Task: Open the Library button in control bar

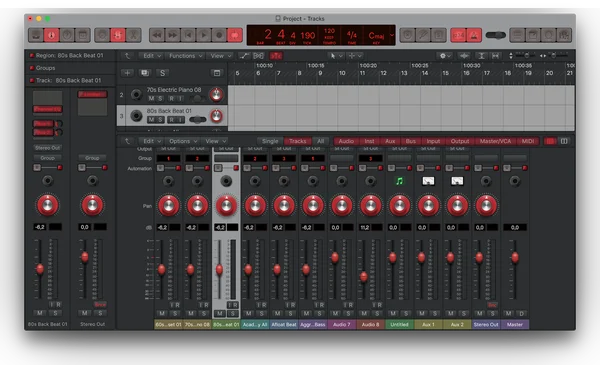Action: 36,35
